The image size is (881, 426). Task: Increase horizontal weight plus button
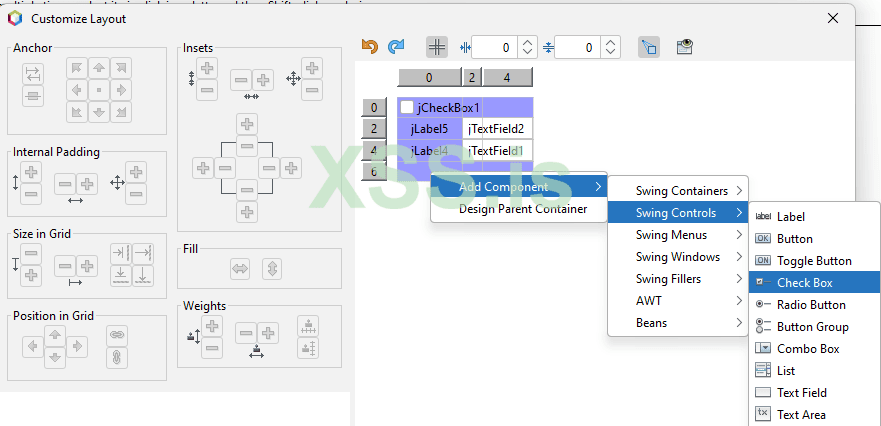(268, 333)
